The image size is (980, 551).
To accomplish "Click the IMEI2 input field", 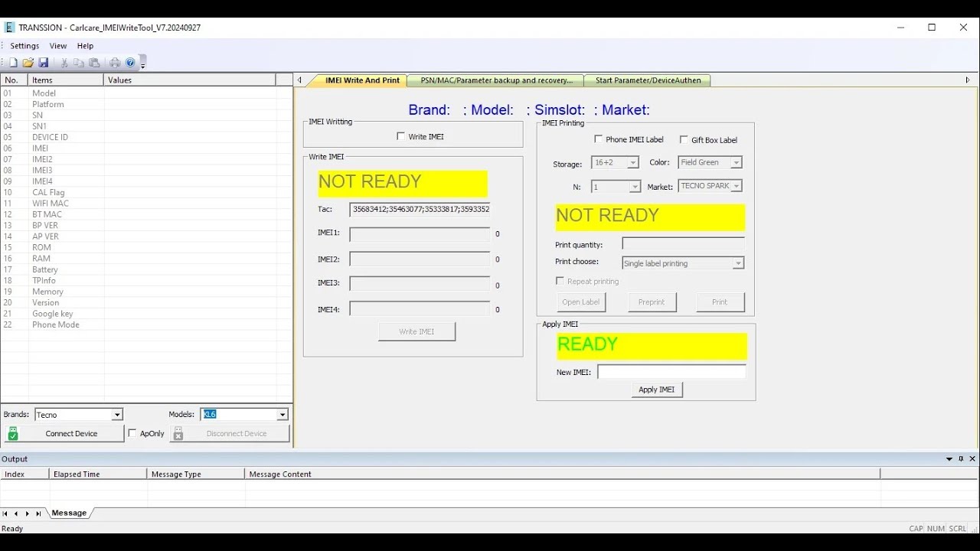I will (420, 259).
